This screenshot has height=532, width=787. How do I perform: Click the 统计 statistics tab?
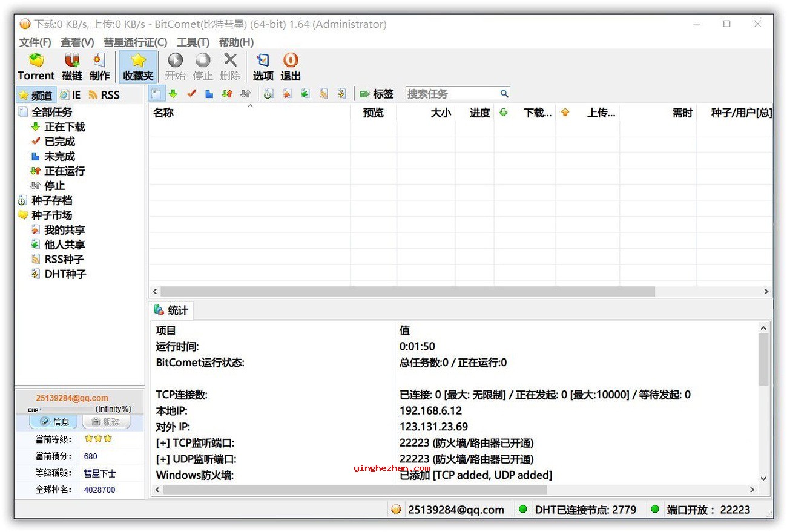pos(171,310)
